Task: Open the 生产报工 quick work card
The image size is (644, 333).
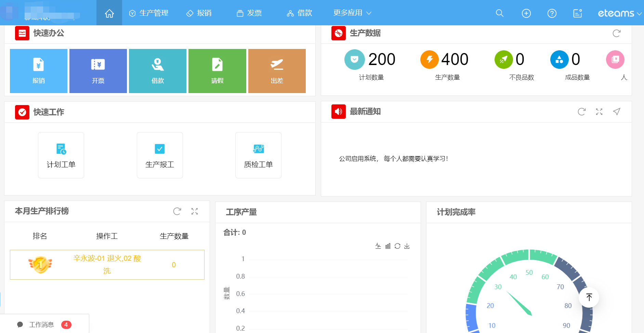Action: pyautogui.click(x=160, y=155)
